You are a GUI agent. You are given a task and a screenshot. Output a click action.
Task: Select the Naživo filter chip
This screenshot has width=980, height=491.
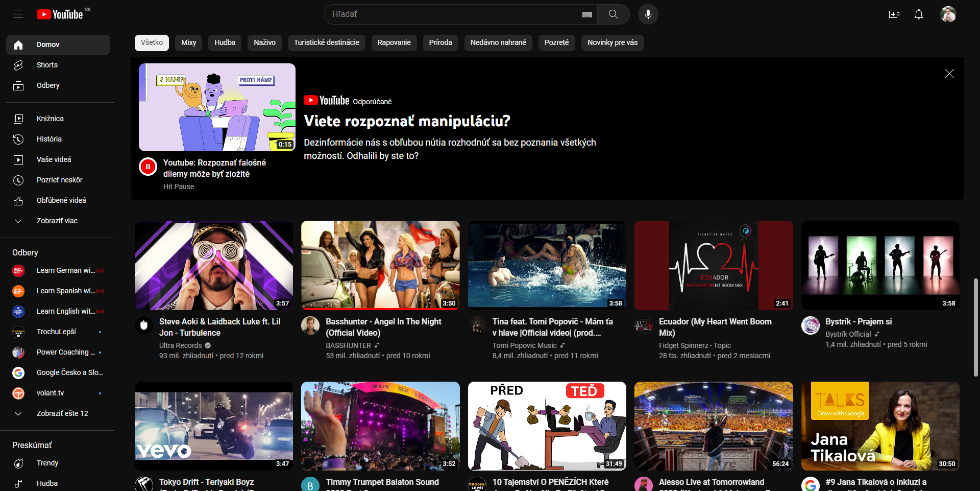coord(265,42)
